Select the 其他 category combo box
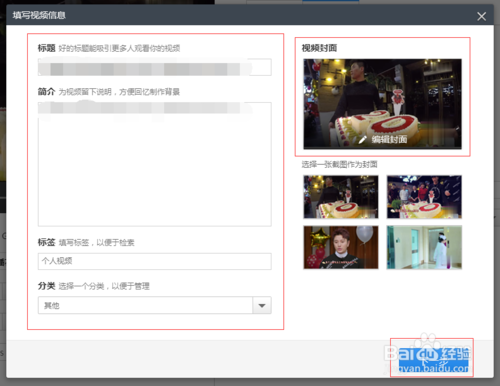This screenshot has height=386, width=500. (155, 305)
